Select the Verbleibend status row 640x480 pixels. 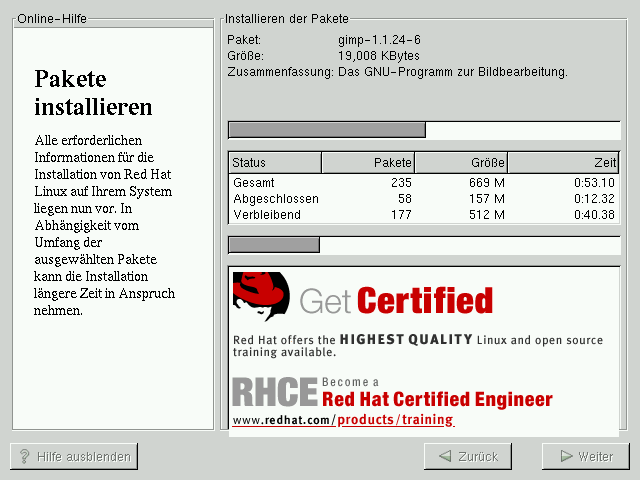click(x=424, y=214)
